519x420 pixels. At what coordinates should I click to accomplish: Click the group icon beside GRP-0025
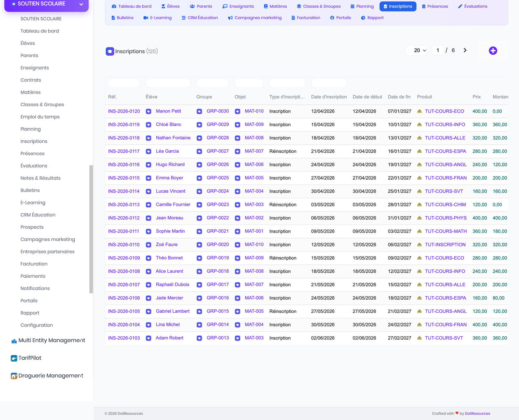click(199, 178)
